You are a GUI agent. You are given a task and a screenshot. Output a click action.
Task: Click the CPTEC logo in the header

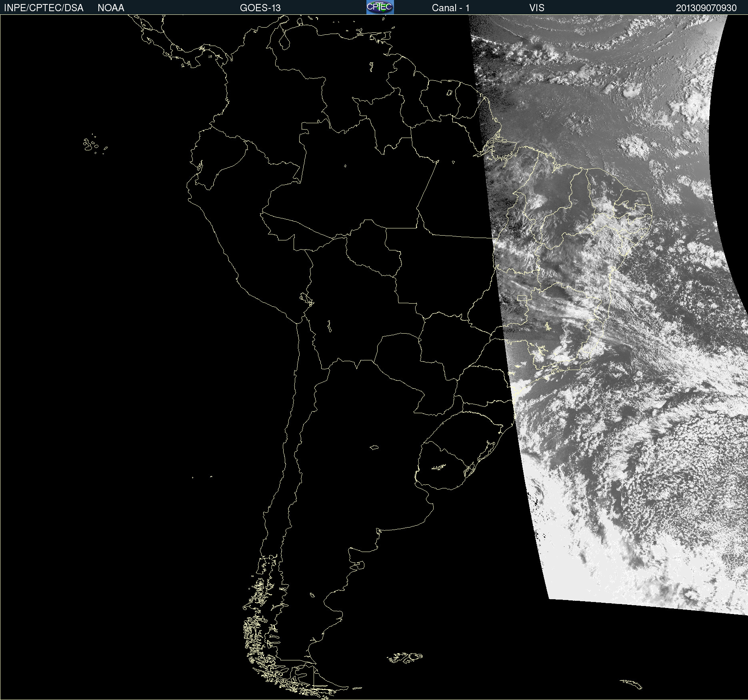[380, 7]
